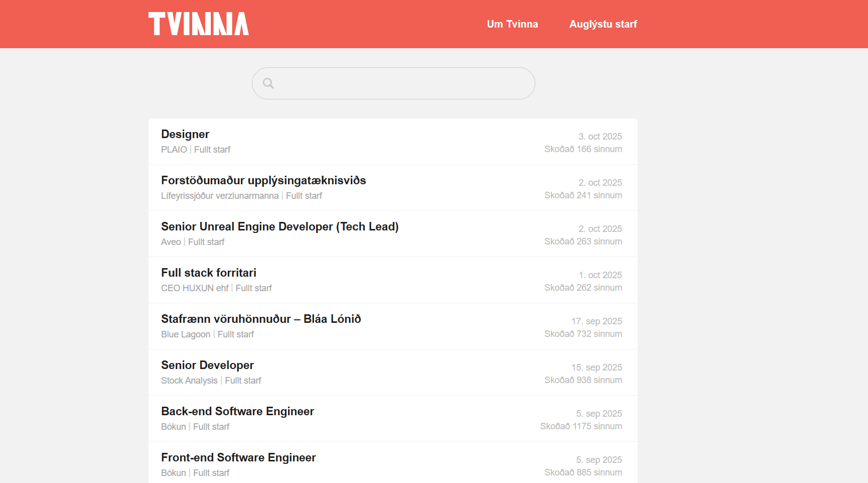View the Blue Lagoon vöruhönnuður listing

[x=261, y=319]
